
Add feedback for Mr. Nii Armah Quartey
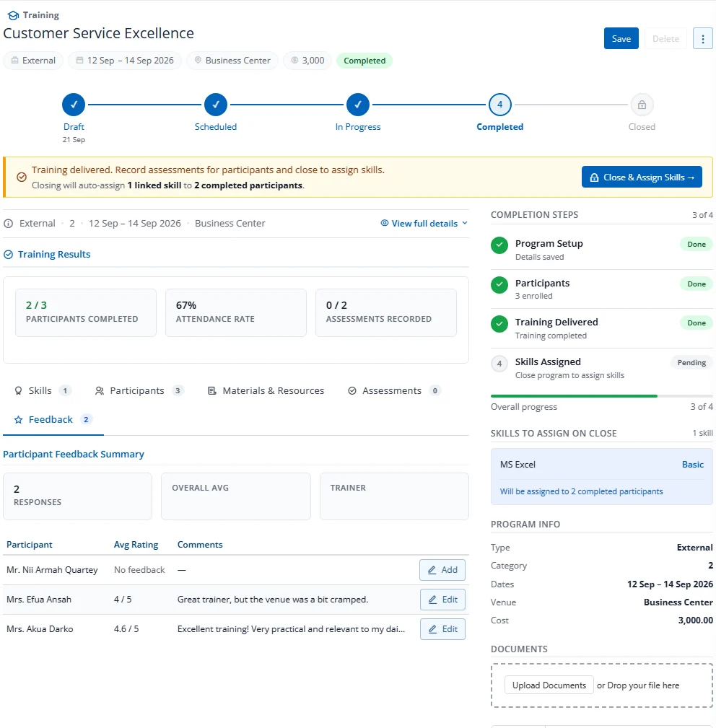pos(442,570)
